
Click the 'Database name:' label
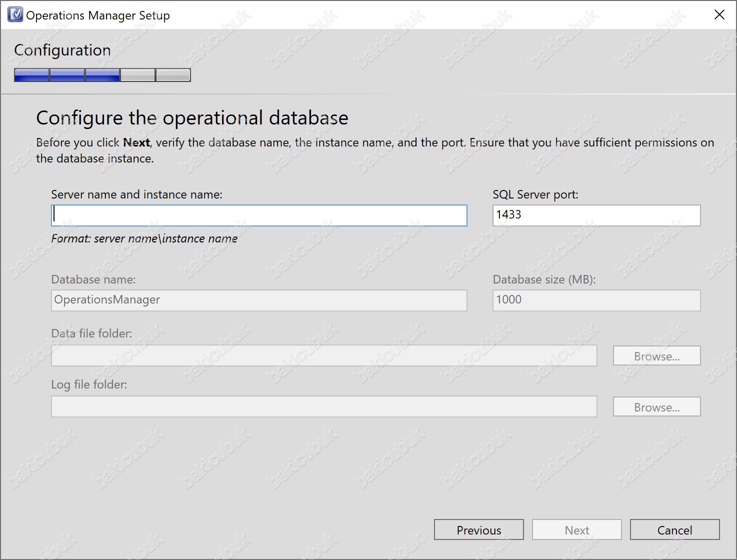coord(93,279)
